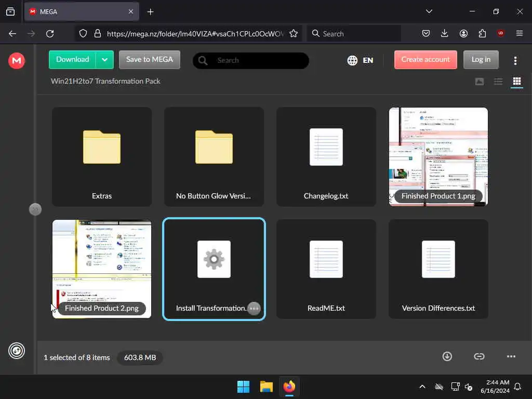Click the Firefox taskbar icon
532x399 pixels.
tap(289, 387)
